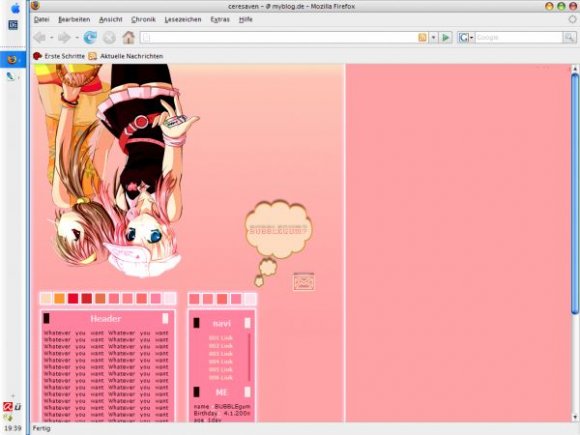Click the name BUBBLEgum text
The height and width of the screenshot is (435, 580).
point(222,406)
